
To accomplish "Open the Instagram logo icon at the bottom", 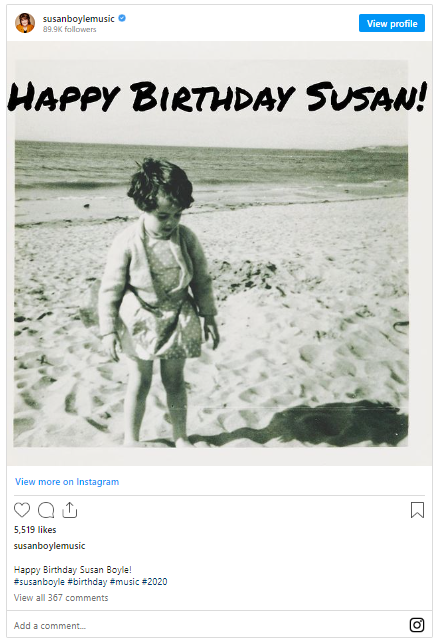I will point(417,625).
